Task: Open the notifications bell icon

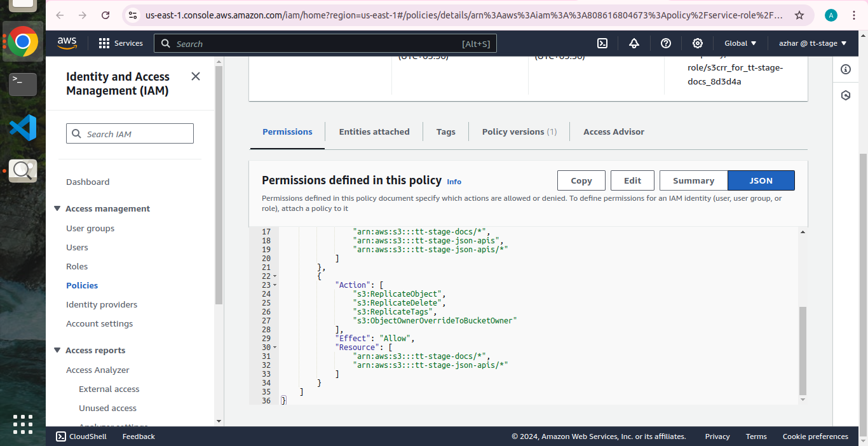Action: pos(634,43)
